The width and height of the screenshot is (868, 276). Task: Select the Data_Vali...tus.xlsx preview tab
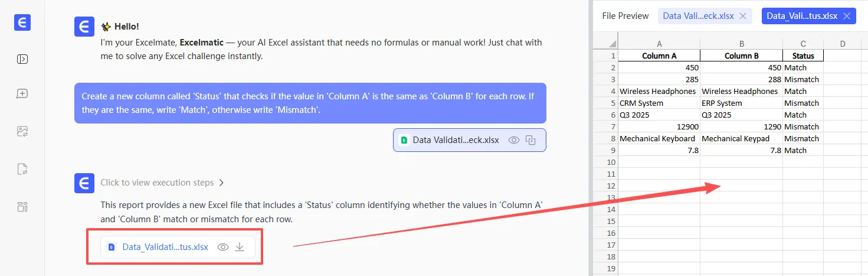801,16
